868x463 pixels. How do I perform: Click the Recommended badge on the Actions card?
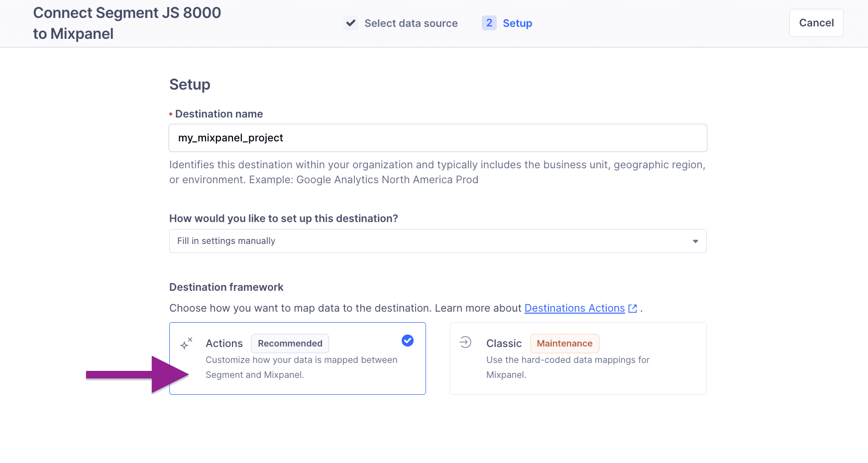coord(290,343)
